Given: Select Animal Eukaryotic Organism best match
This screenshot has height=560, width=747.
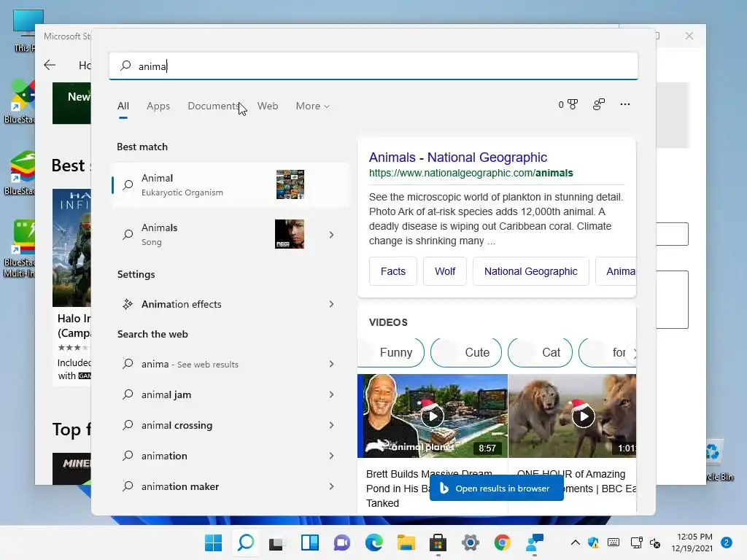Looking at the screenshot, I should coord(230,184).
